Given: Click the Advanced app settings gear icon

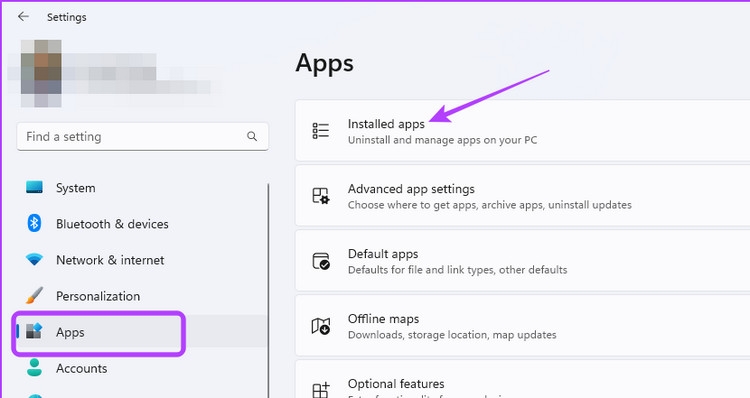Looking at the screenshot, I should 320,196.
